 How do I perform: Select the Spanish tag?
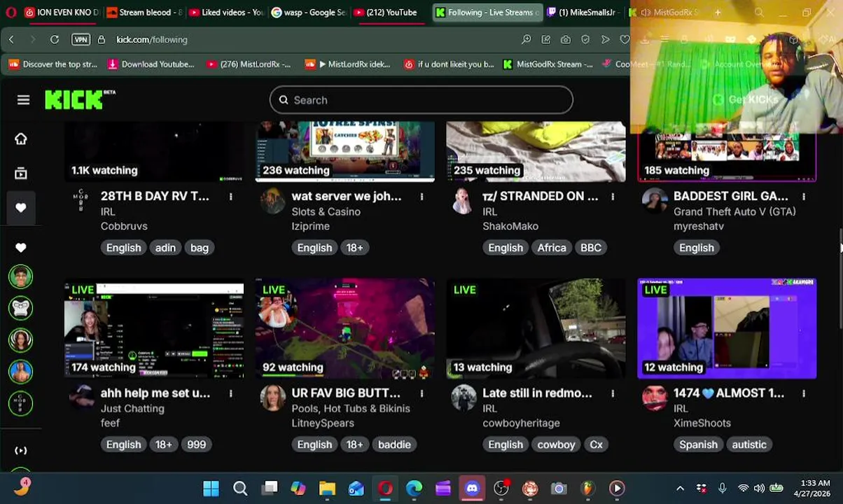698,444
